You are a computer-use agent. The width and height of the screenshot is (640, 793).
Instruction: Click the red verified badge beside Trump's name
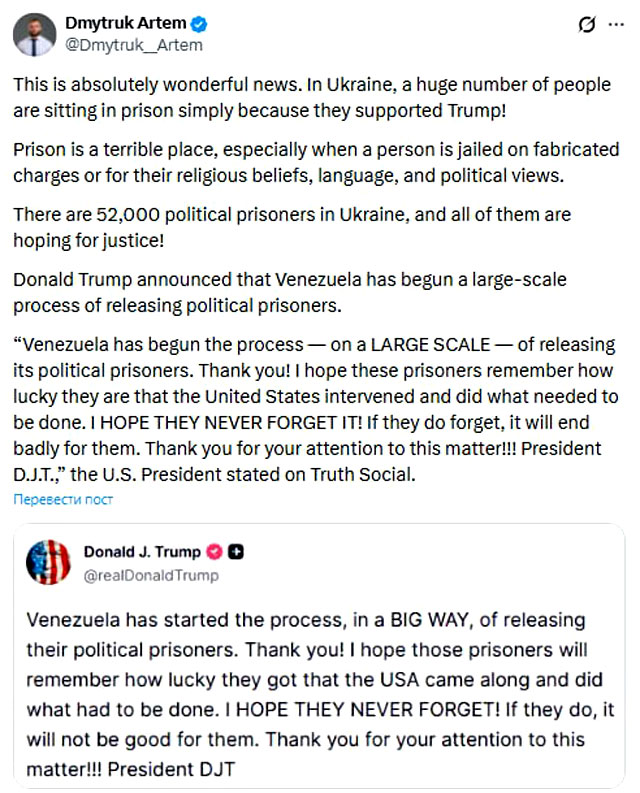point(213,552)
